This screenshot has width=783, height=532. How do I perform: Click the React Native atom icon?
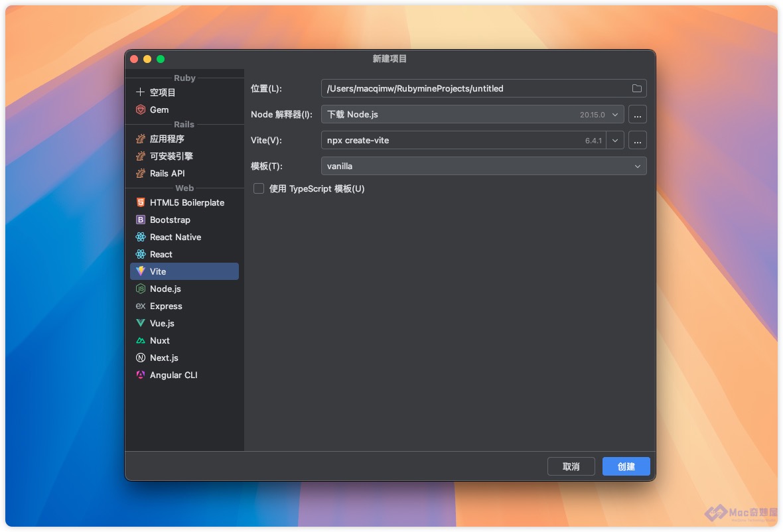point(141,237)
